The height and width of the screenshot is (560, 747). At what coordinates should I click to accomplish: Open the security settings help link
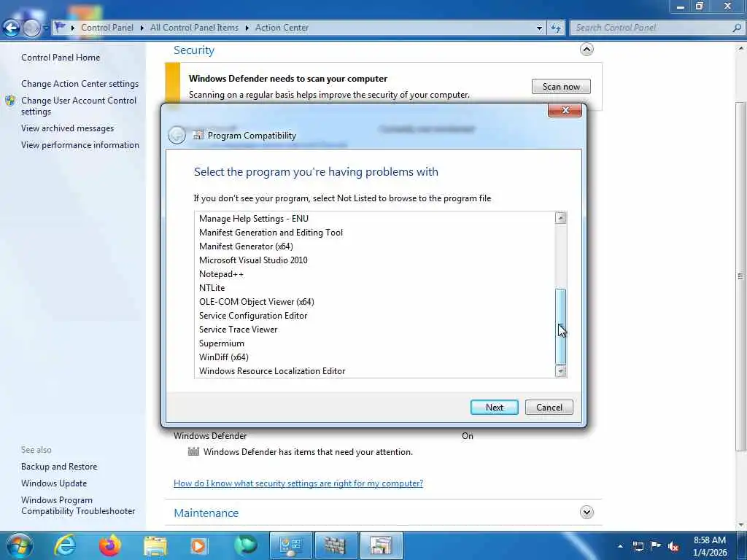pos(298,483)
